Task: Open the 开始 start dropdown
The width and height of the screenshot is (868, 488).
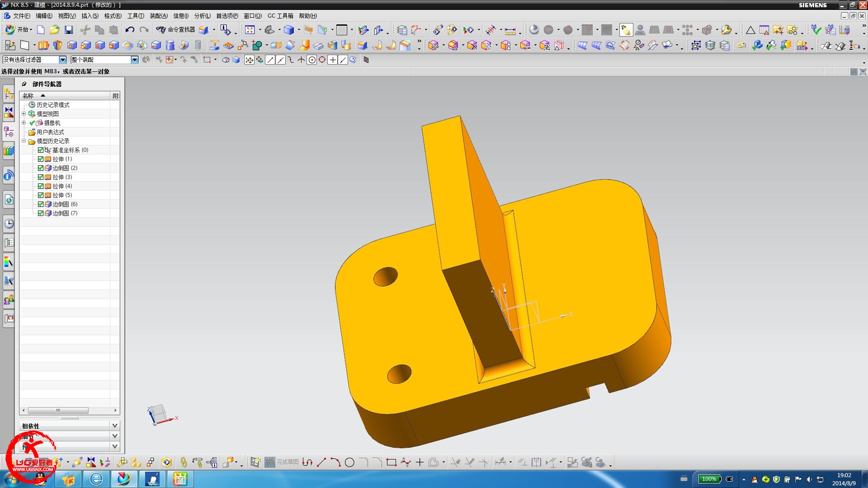Action: coord(19,30)
